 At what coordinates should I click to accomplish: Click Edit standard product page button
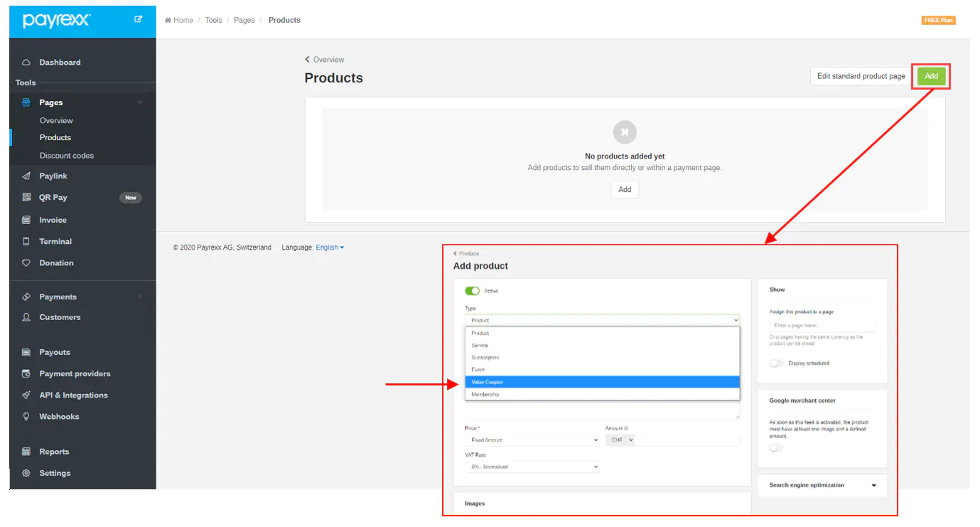click(861, 76)
